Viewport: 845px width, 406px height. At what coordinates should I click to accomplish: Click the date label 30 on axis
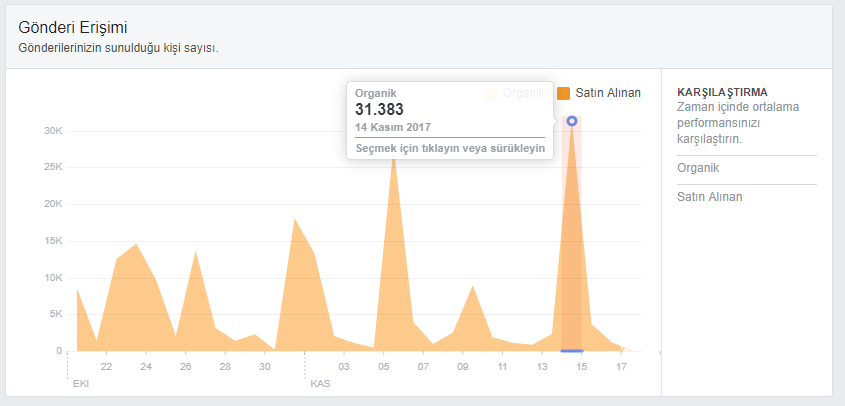265,367
